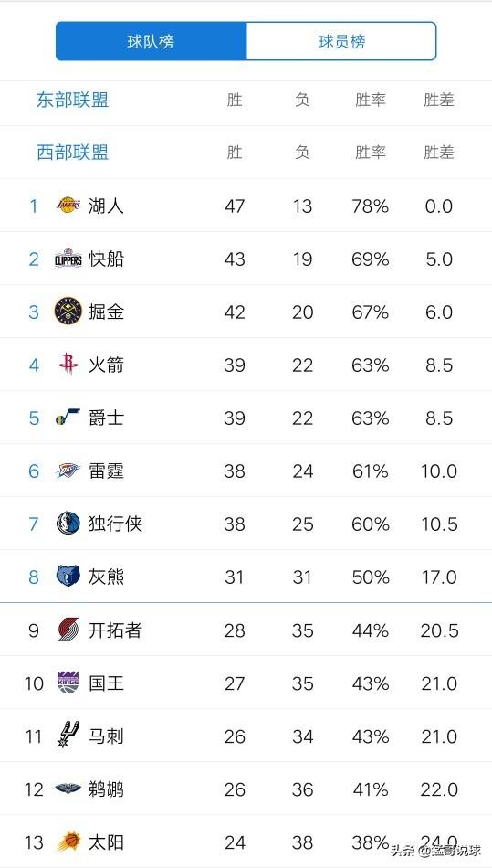This screenshot has height=868, width=492.
Task: Tap the Trail Blazers logo
Action: [68, 630]
